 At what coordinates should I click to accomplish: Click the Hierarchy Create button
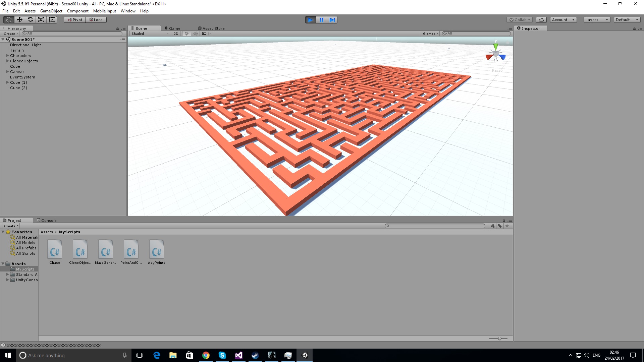11,34
